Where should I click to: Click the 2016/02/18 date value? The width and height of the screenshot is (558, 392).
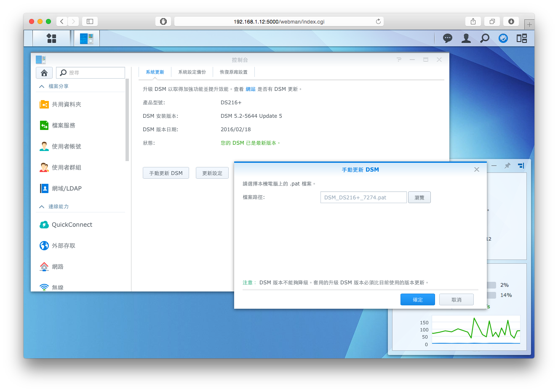point(236,130)
